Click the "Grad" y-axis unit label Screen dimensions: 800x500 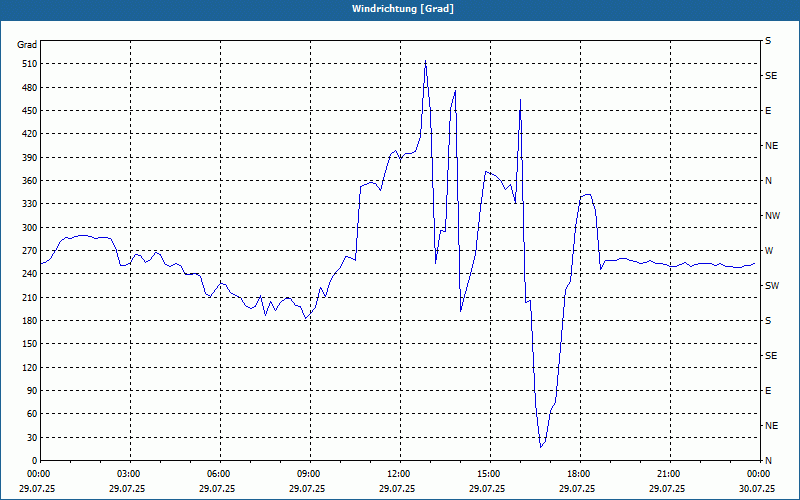pyautogui.click(x=27, y=45)
